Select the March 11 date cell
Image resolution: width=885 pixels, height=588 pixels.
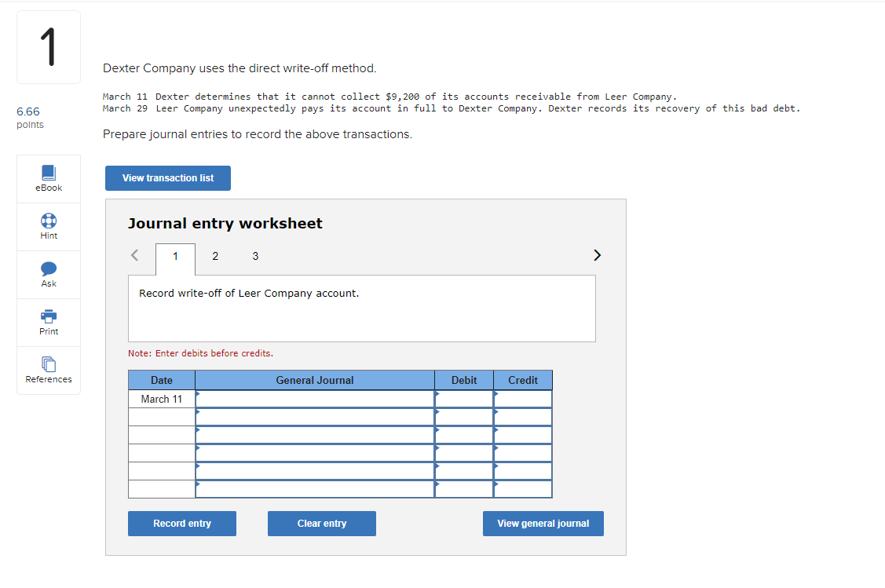161,398
